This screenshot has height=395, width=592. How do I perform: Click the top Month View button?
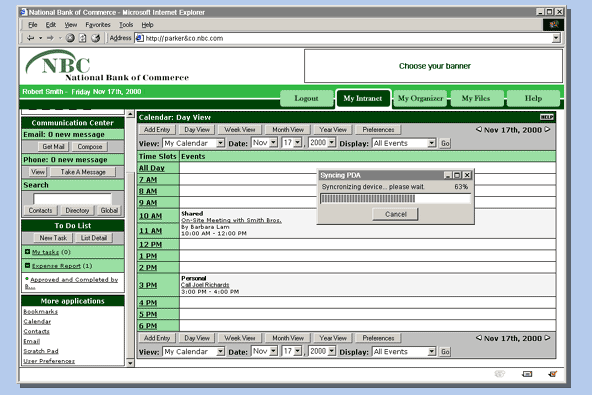pyautogui.click(x=288, y=130)
